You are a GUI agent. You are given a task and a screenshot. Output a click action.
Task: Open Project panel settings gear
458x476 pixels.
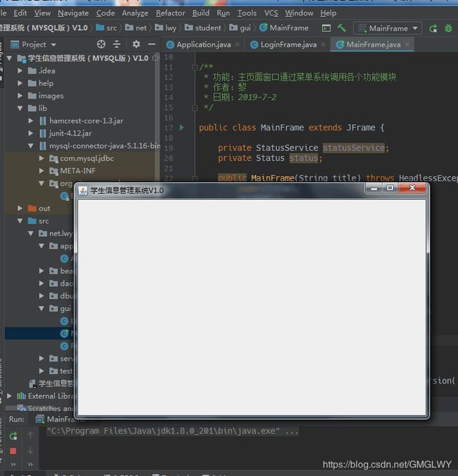(x=136, y=44)
